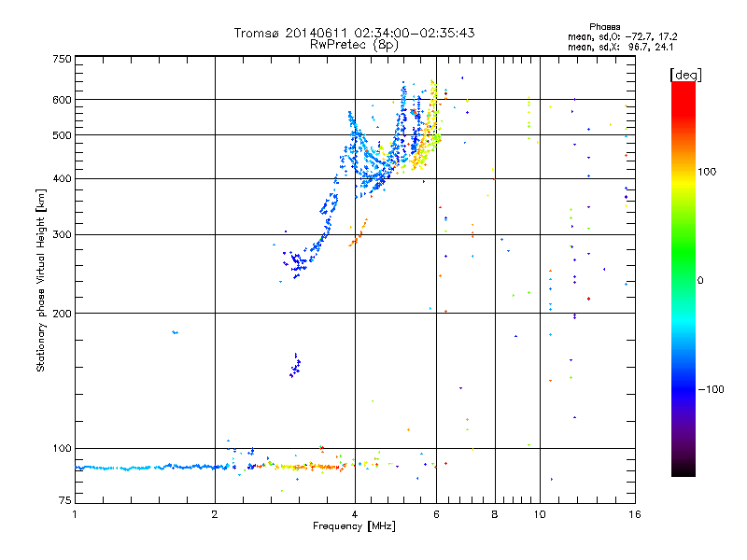Click the 'Phases' label at top right
The height and width of the screenshot is (560, 747).
click(604, 27)
